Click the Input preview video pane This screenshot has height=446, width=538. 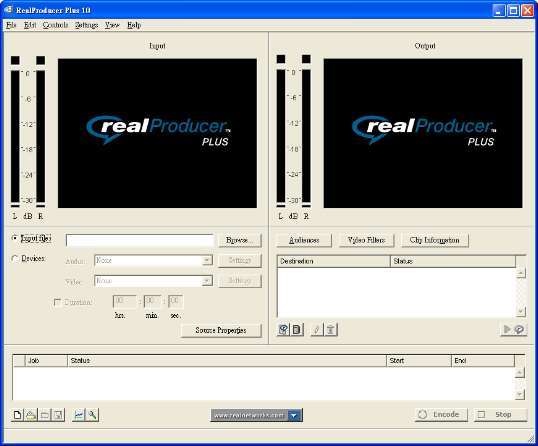[x=157, y=133]
